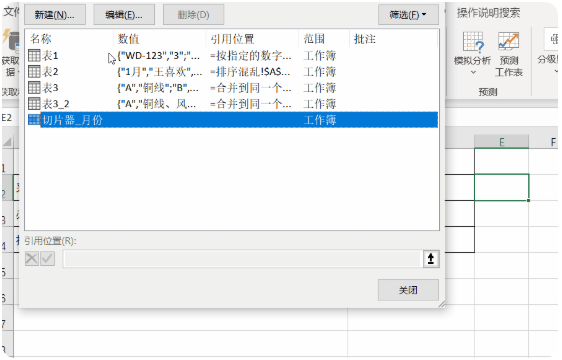
Task: Click the 操作说明搜索 search box
Action: [x=488, y=13]
